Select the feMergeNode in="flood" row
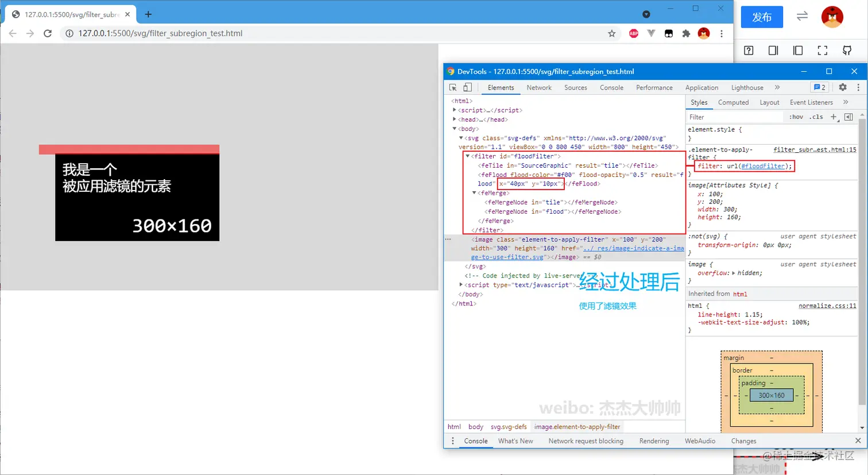 553,211
